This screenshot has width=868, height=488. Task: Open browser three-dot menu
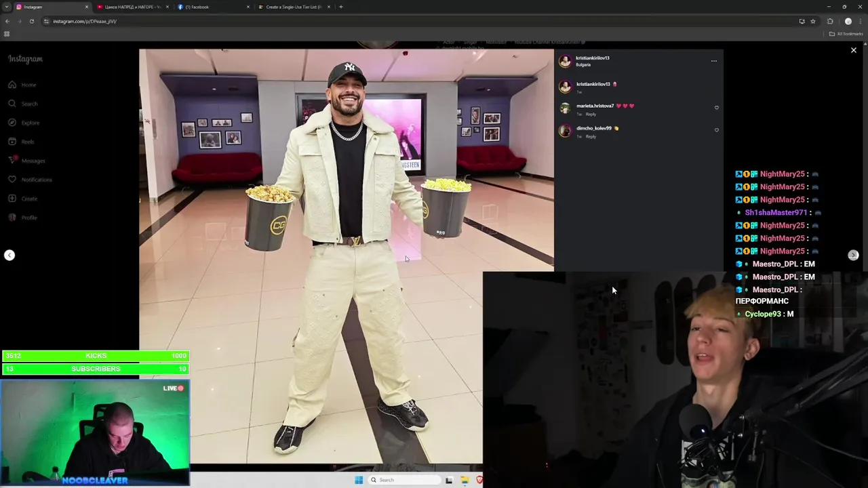[x=861, y=21]
